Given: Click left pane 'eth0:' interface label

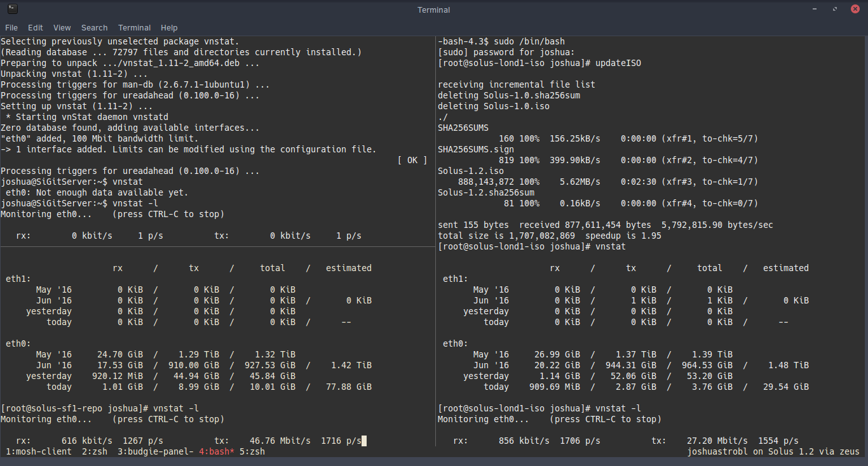Looking at the screenshot, I should click(x=18, y=343).
